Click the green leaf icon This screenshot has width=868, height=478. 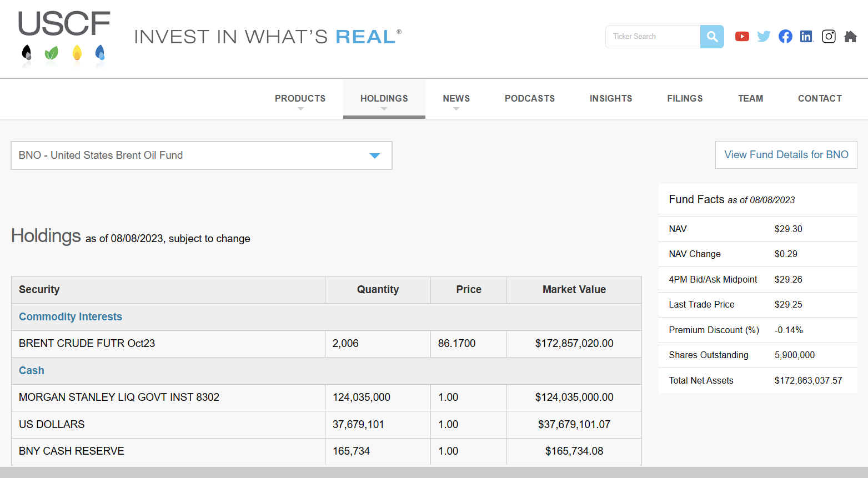pos(51,53)
